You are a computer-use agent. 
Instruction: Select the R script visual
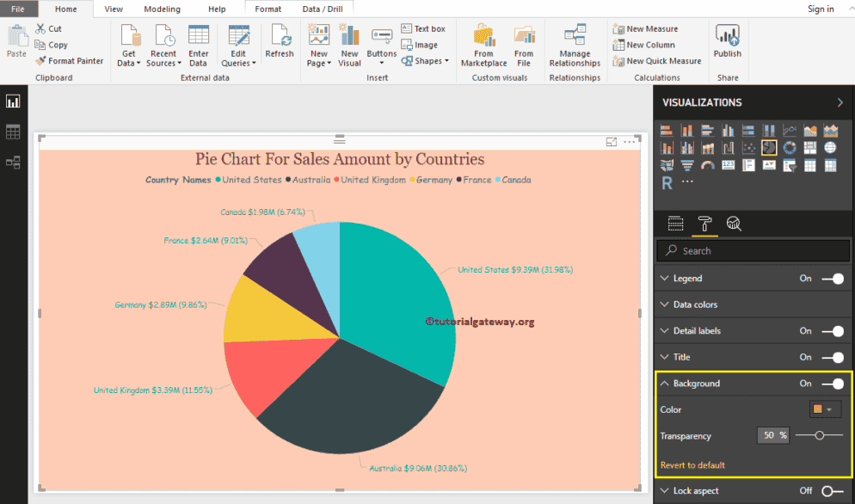[x=667, y=182]
